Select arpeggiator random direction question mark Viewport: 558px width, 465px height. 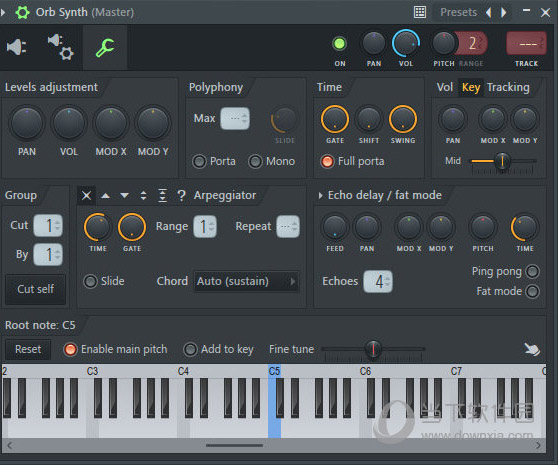181,195
